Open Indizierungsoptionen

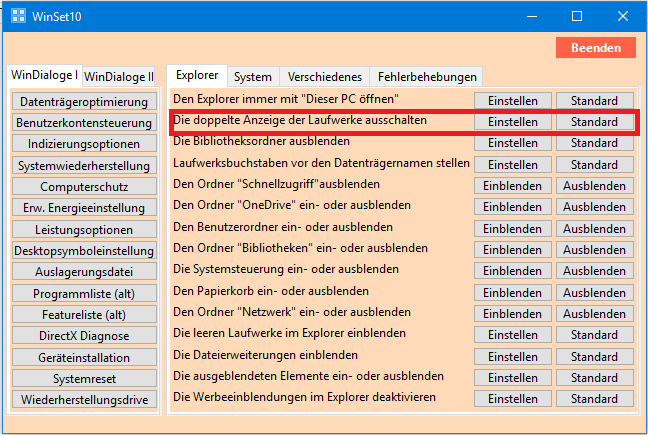(84, 144)
